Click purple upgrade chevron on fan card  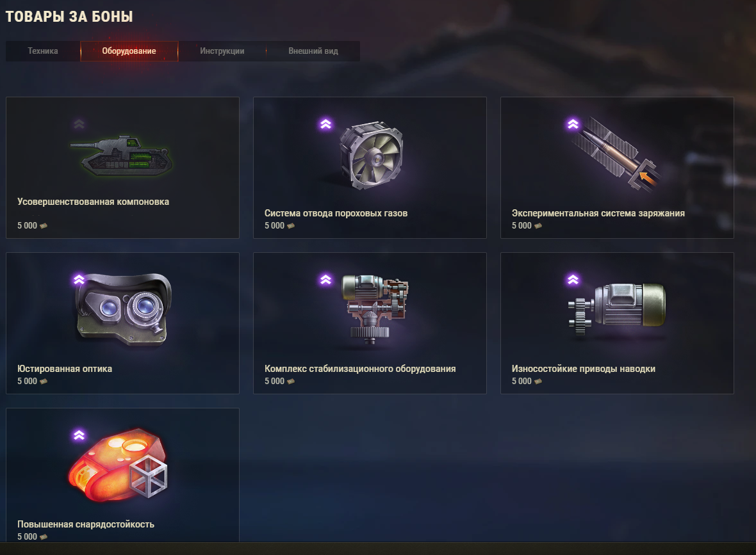[326, 124]
